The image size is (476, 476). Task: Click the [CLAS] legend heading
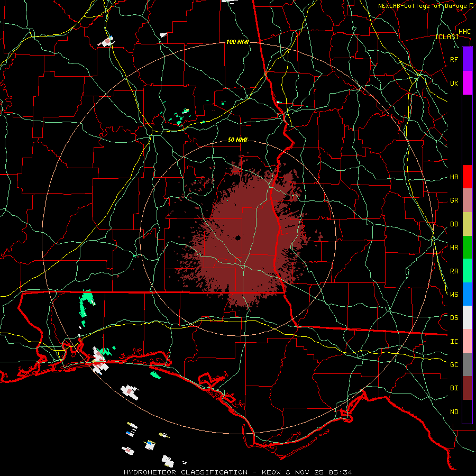point(447,36)
